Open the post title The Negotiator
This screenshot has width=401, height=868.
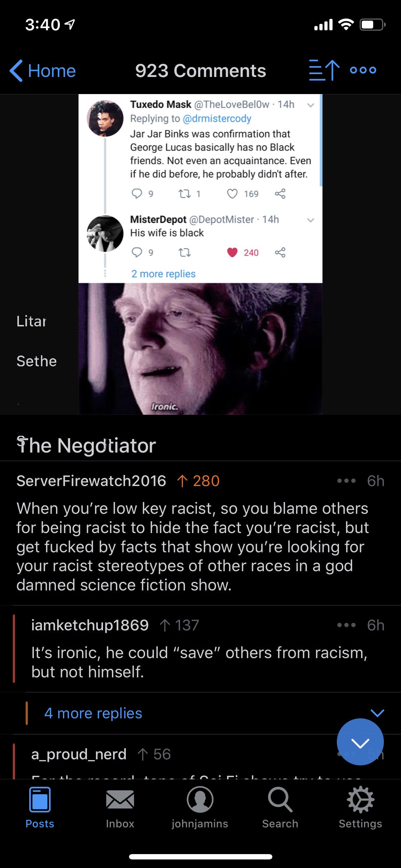86,445
